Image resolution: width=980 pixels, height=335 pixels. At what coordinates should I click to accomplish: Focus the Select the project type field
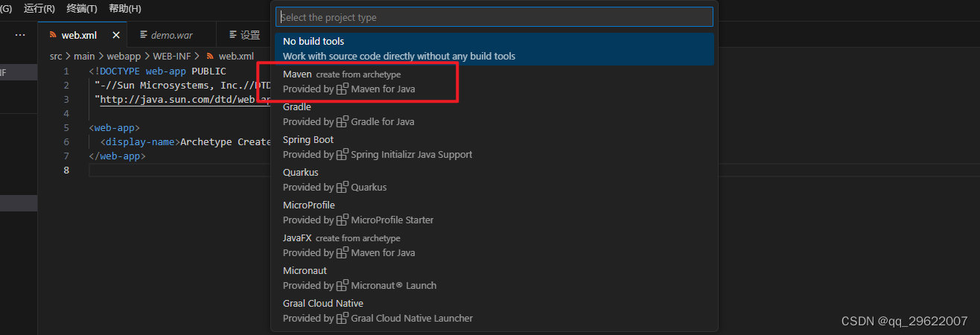coord(494,17)
